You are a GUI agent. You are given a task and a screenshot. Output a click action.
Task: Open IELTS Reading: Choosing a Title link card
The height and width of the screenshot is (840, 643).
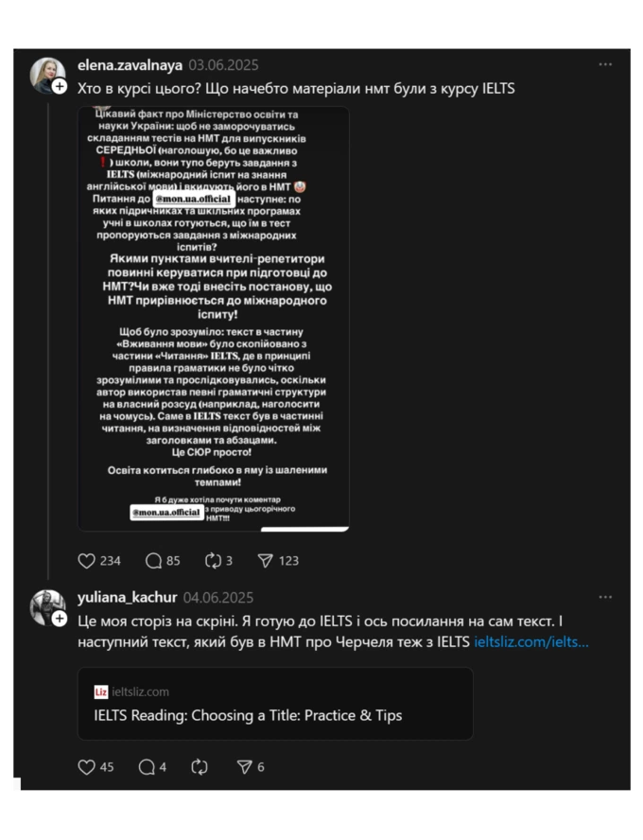(274, 705)
